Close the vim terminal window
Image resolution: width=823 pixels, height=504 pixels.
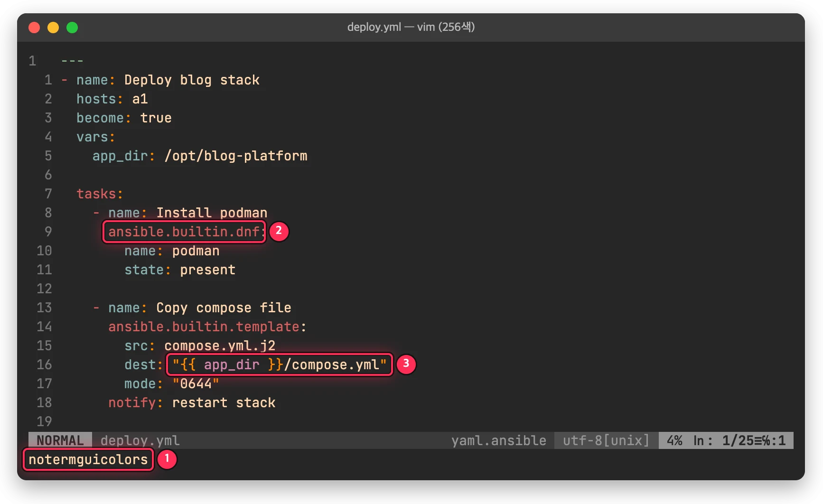point(34,28)
